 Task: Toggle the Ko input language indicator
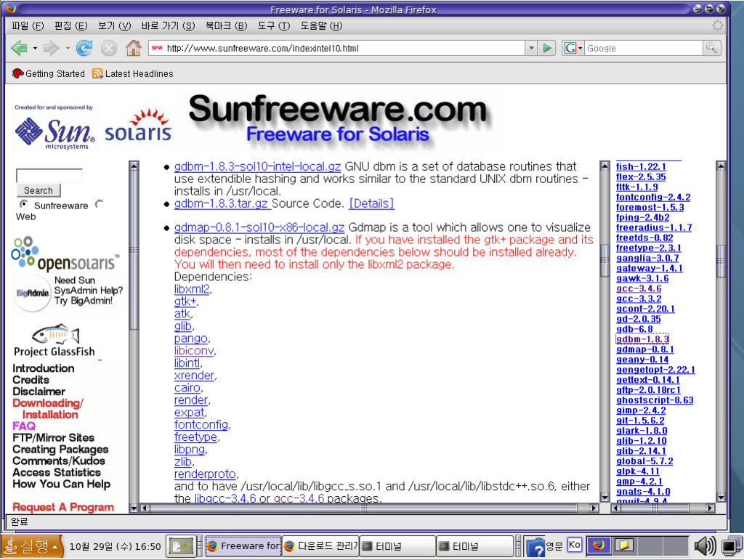pos(574,544)
